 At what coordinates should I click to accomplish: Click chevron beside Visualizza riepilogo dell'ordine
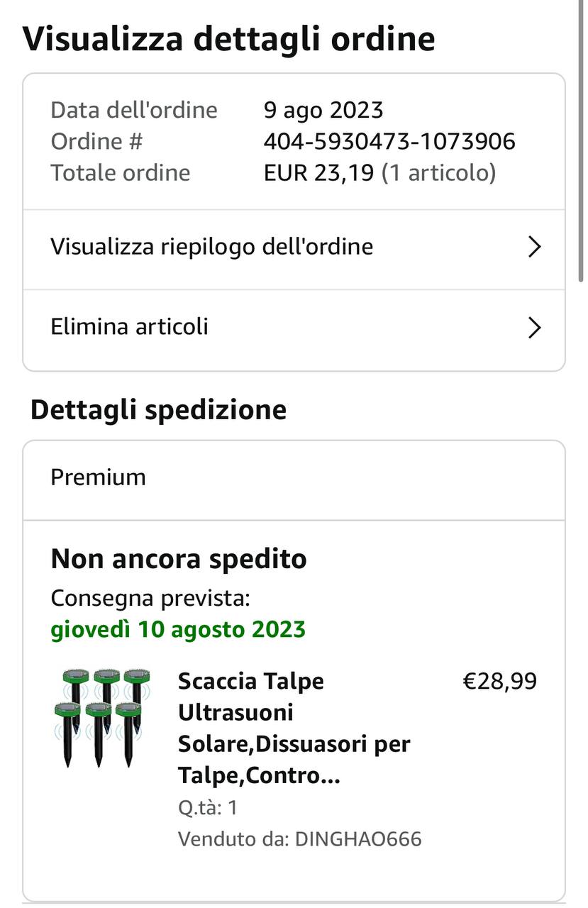click(535, 247)
